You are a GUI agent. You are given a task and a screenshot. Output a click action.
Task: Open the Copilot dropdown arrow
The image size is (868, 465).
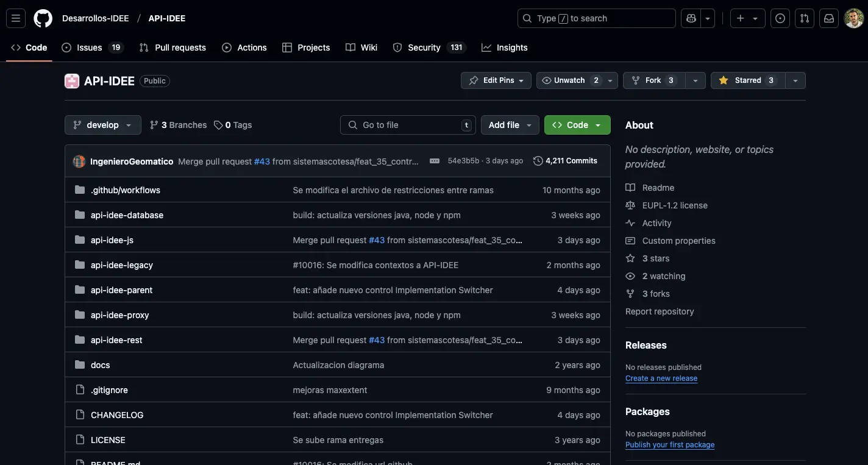(x=708, y=18)
